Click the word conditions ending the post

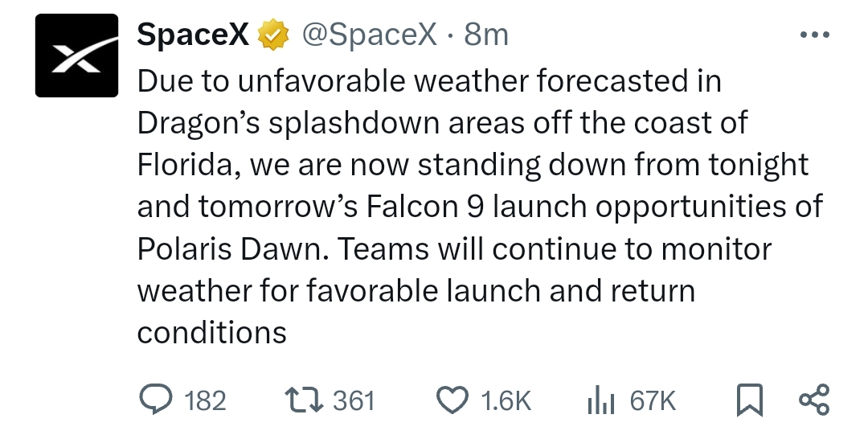coord(212,333)
